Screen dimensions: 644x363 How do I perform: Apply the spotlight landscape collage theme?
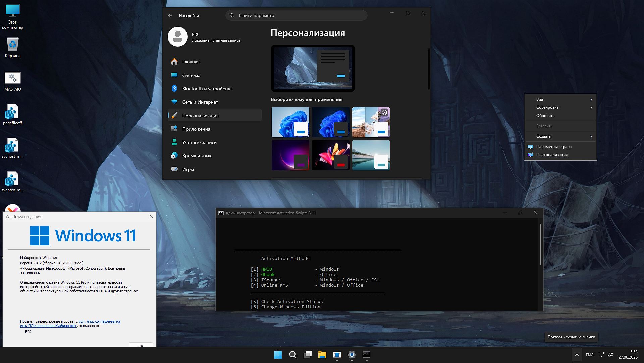[x=371, y=122]
